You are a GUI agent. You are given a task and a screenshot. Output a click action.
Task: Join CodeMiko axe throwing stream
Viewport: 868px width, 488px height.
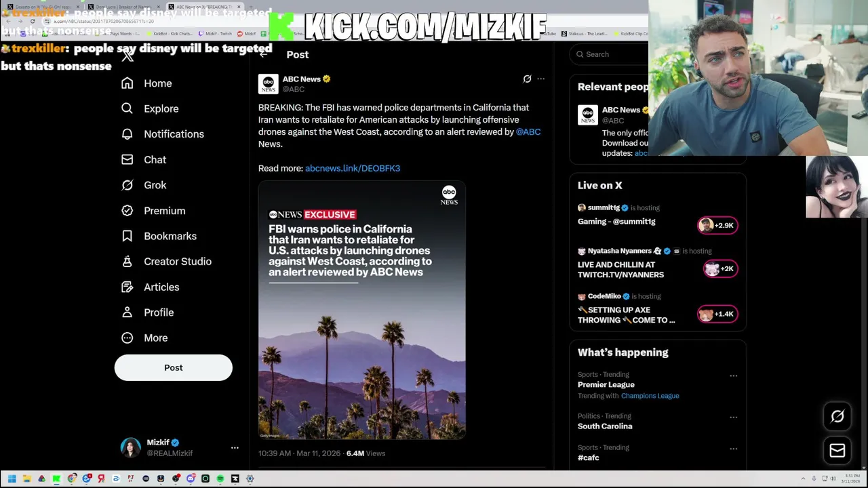[x=626, y=315]
